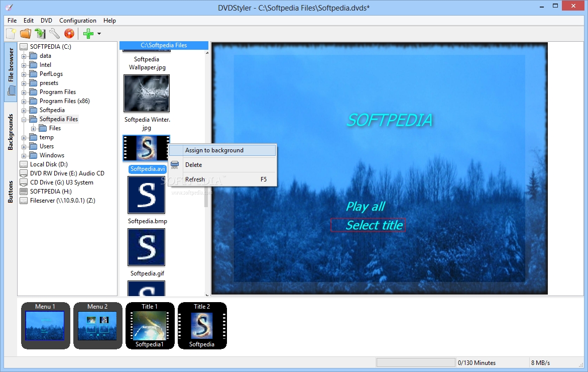Select the Users folder in tree
The height and width of the screenshot is (372, 588).
[x=47, y=146]
